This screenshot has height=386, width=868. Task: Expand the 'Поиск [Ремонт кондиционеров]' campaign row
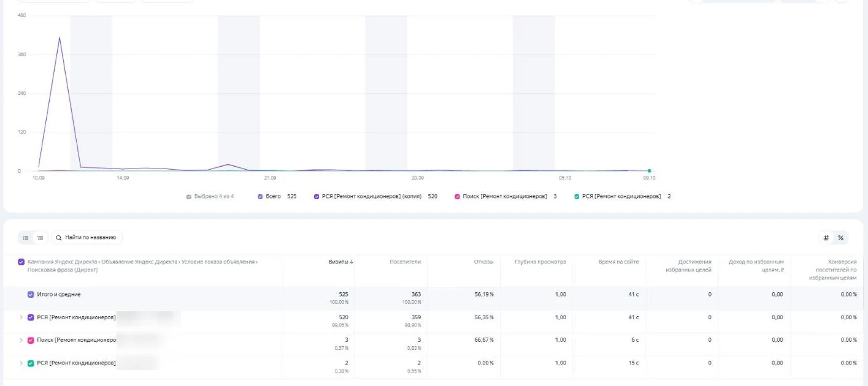point(21,340)
